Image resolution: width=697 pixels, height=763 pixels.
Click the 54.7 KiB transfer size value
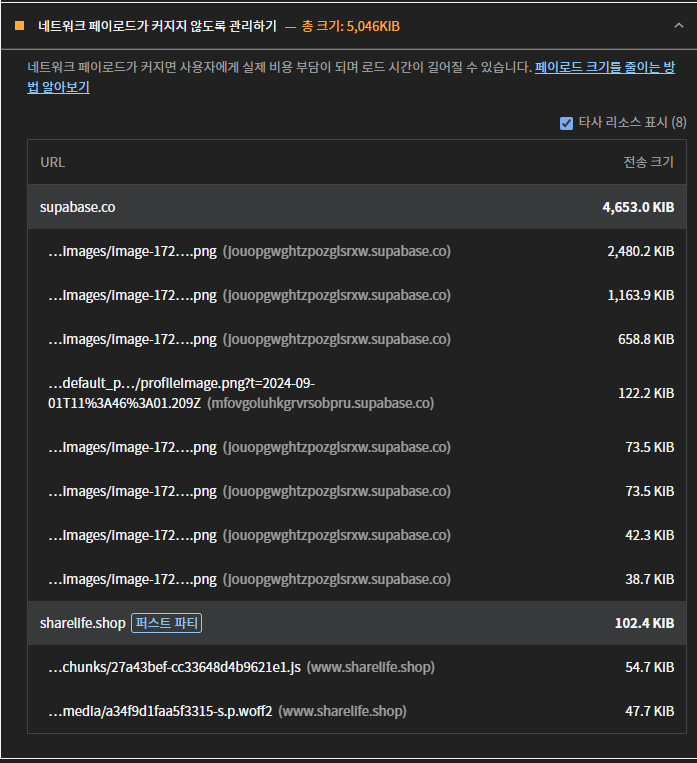[x=650, y=667]
